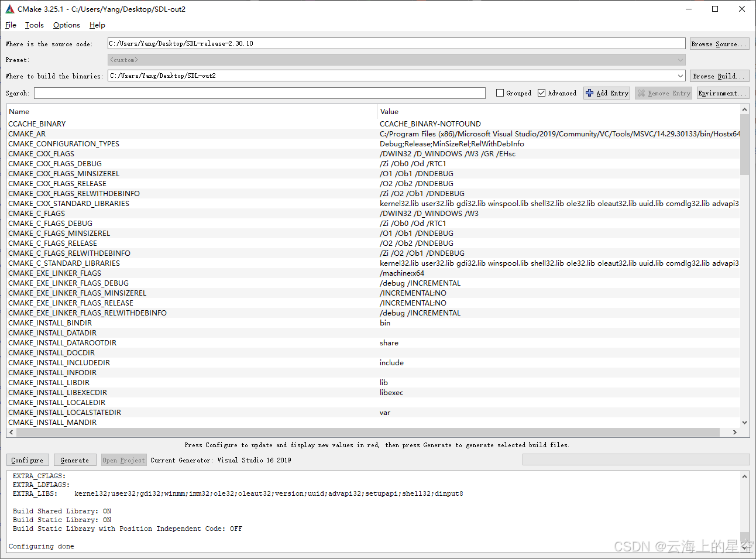The width and height of the screenshot is (756, 559).
Task: Click the Configure button
Action: pos(28,460)
